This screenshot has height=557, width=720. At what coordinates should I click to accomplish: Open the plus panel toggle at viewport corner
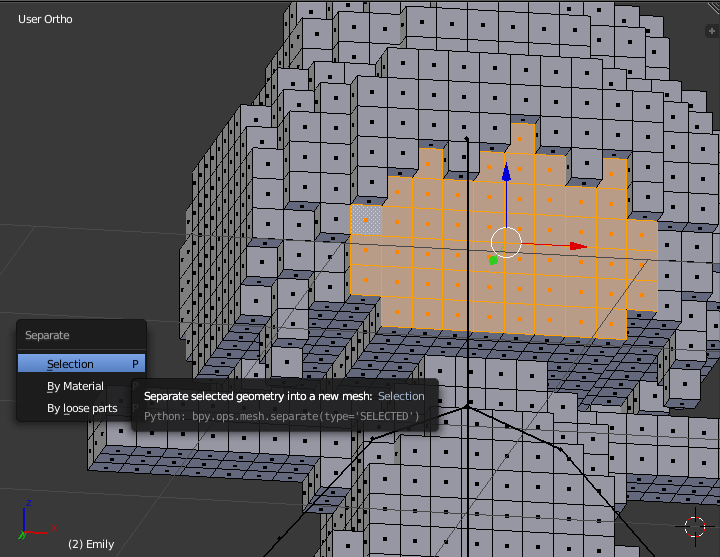pos(711,31)
